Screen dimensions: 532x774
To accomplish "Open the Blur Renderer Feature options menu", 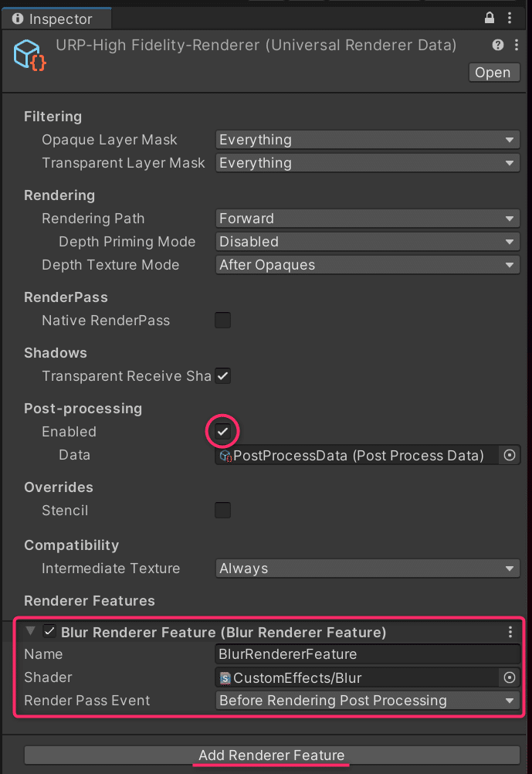I will tap(510, 631).
